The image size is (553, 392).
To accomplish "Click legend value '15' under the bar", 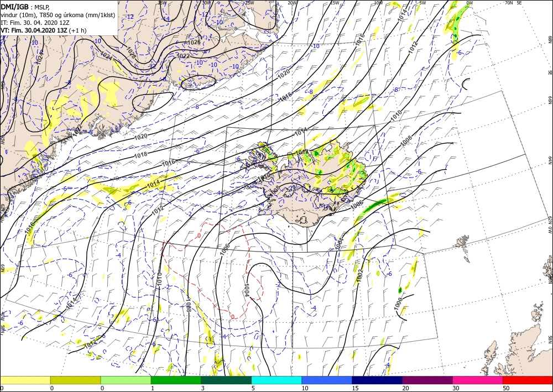I will tap(355, 388).
